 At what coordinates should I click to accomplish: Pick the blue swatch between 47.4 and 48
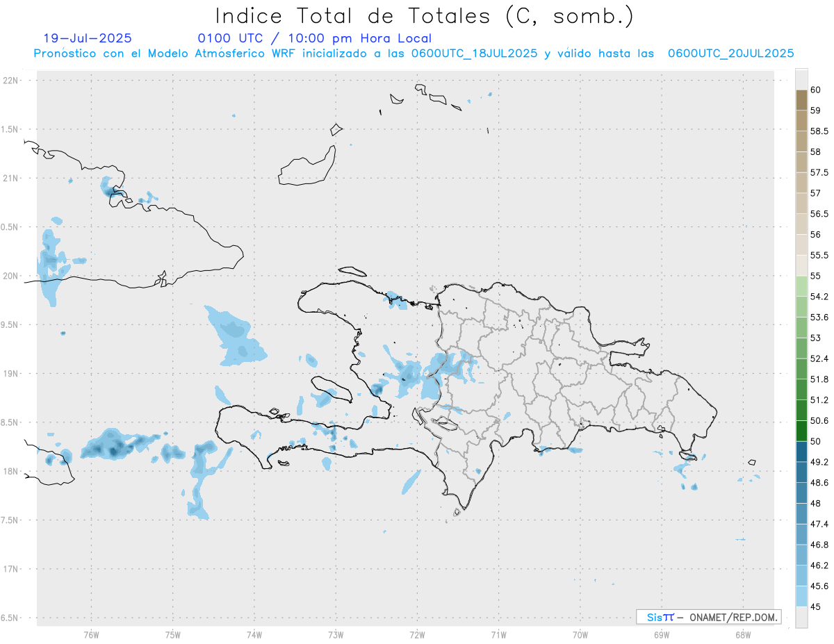click(x=801, y=514)
